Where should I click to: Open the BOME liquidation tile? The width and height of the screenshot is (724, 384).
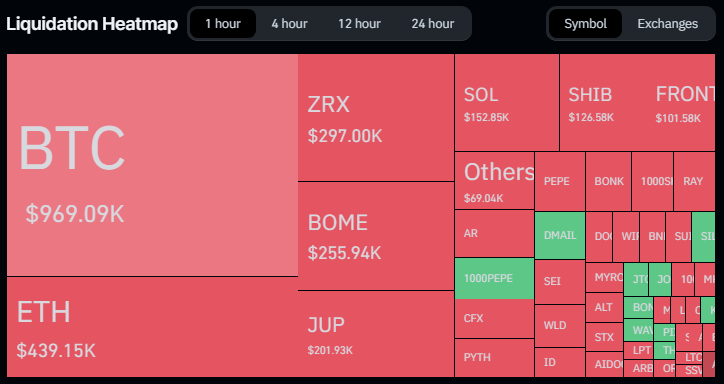click(x=376, y=236)
